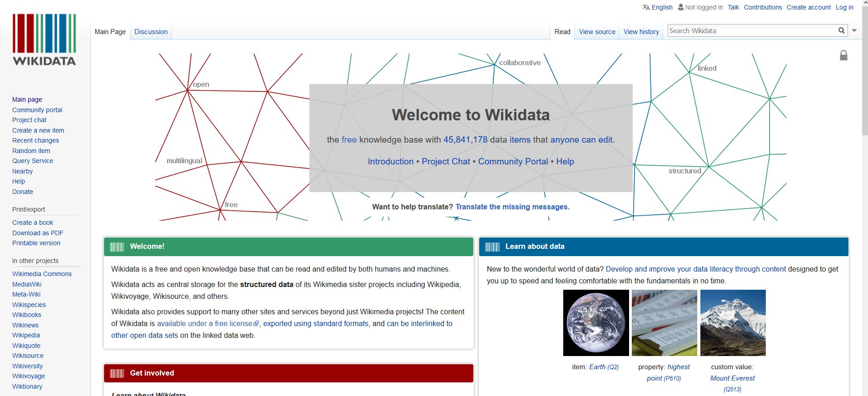Click the Donate link
This screenshot has height=396, width=868.
click(x=23, y=192)
